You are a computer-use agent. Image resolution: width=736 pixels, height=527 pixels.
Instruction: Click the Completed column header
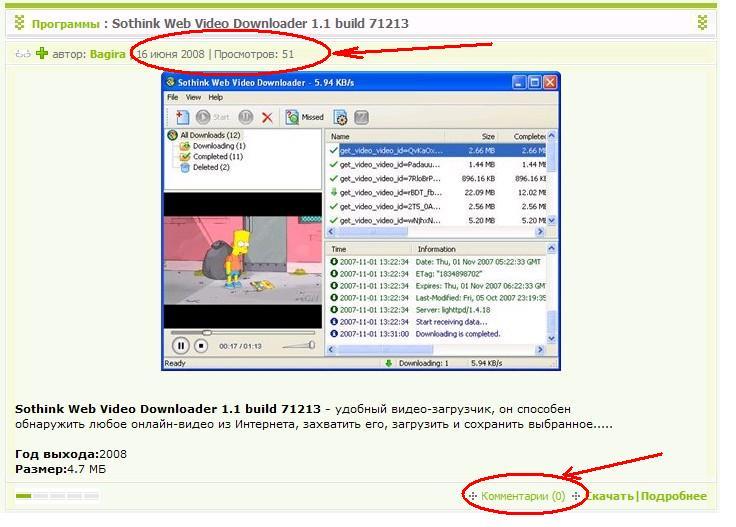click(x=522, y=136)
